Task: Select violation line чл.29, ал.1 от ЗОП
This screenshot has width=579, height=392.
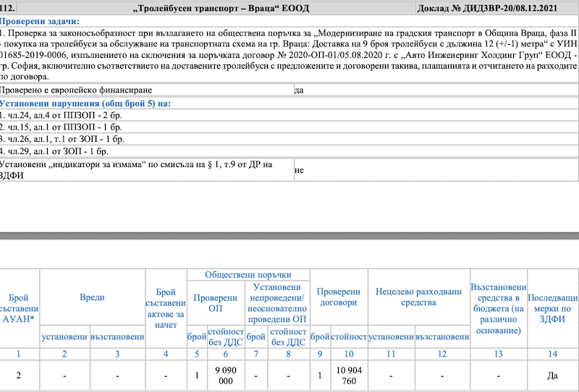Action: pos(54,151)
